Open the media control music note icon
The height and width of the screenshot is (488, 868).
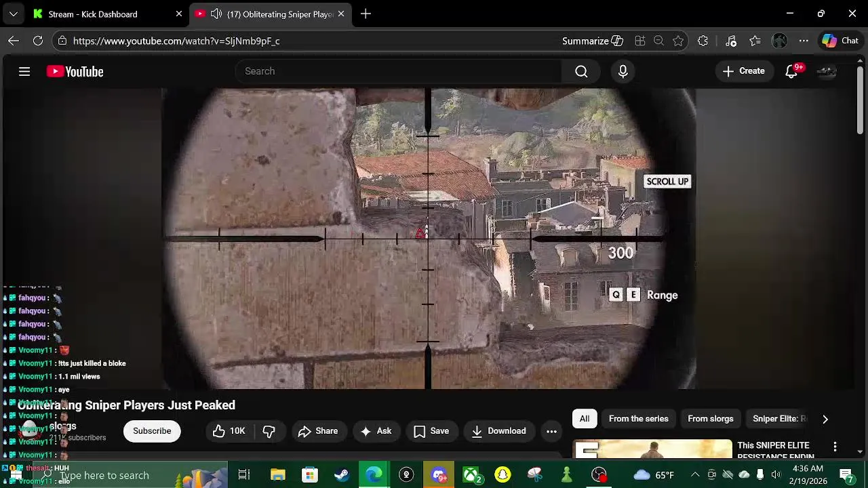tap(730, 41)
